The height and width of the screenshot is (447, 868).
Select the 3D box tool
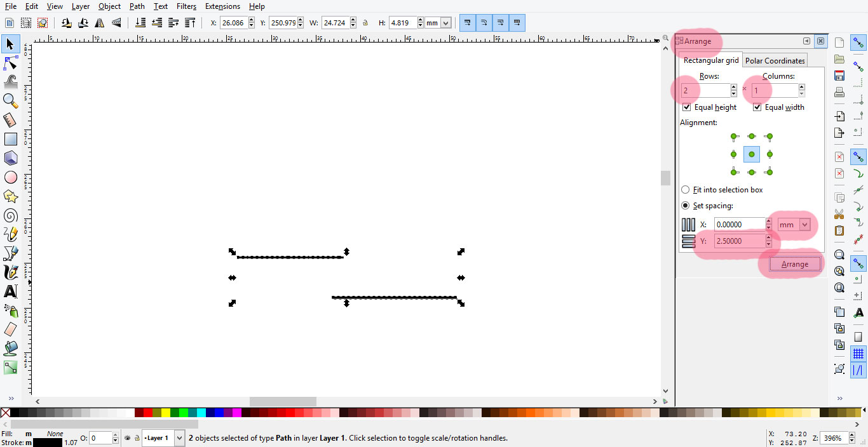(10, 158)
